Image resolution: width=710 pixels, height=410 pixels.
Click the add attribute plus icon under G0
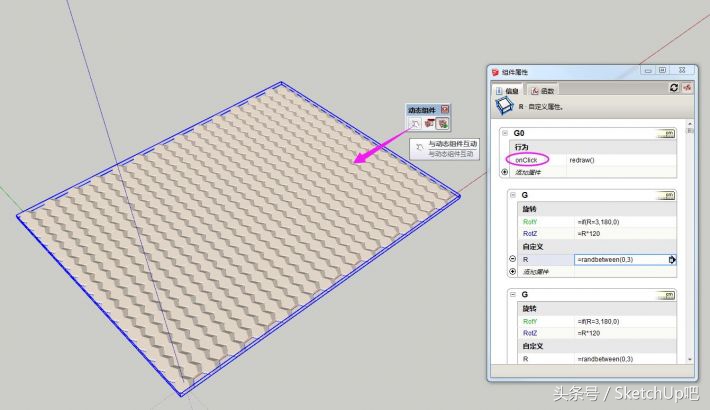click(505, 172)
